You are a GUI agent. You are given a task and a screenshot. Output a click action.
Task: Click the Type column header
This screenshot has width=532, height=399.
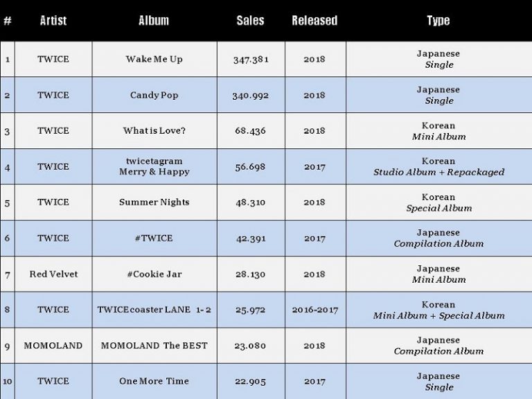438,20
